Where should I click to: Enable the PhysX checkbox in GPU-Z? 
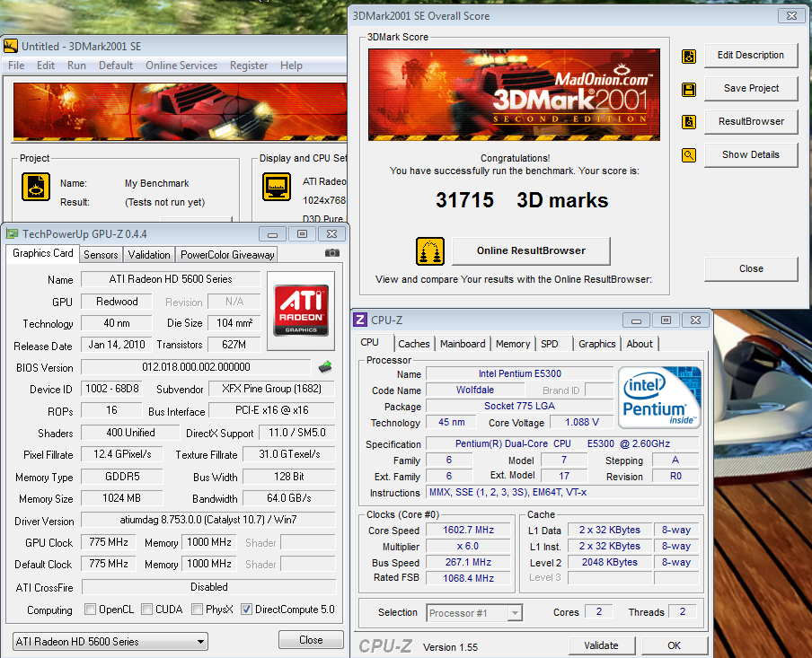197,610
